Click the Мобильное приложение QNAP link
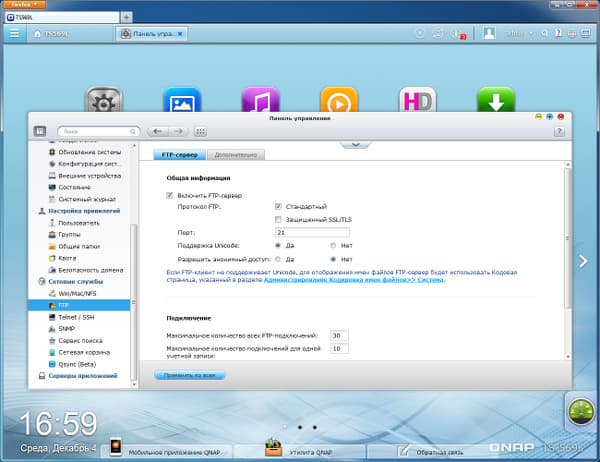The width and height of the screenshot is (600, 462). [x=174, y=452]
